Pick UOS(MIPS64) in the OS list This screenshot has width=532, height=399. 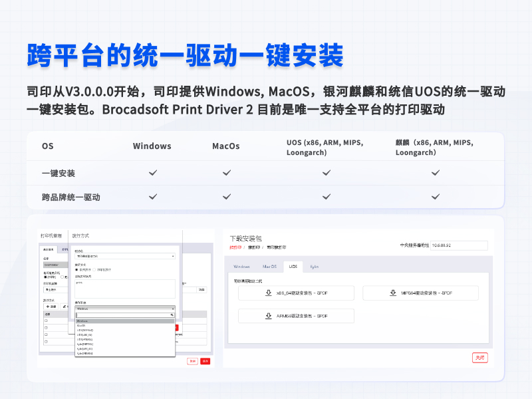[125, 330]
